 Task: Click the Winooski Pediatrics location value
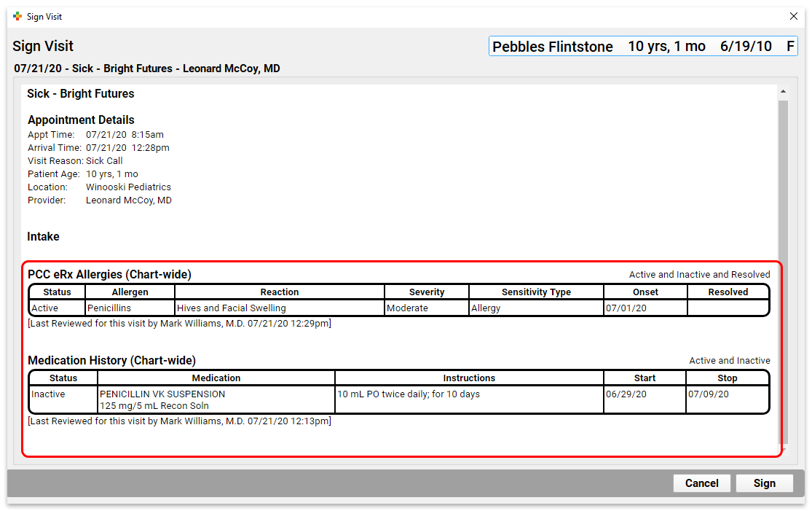[x=128, y=187]
